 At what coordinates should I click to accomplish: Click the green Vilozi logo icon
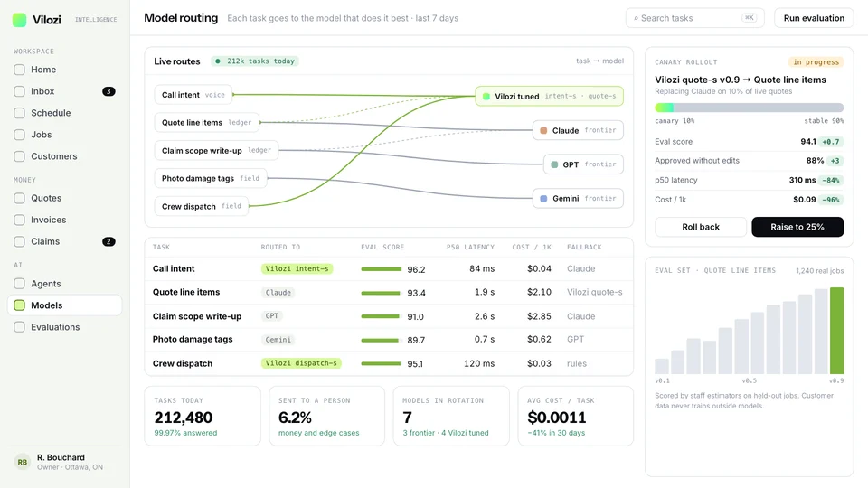pos(19,20)
